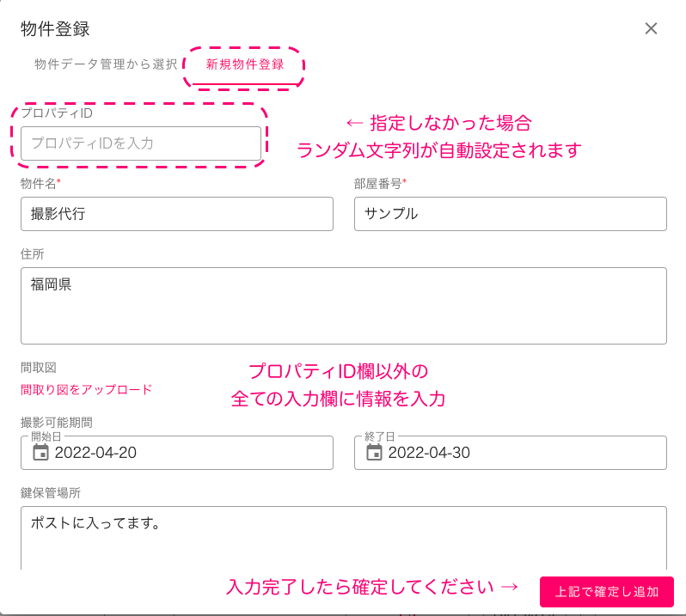The width and height of the screenshot is (686, 616).
Task: Click the プロパティID label
Action: click(x=57, y=113)
